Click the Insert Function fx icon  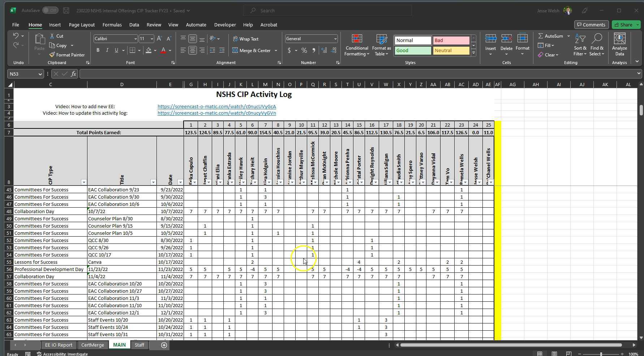pos(73,74)
